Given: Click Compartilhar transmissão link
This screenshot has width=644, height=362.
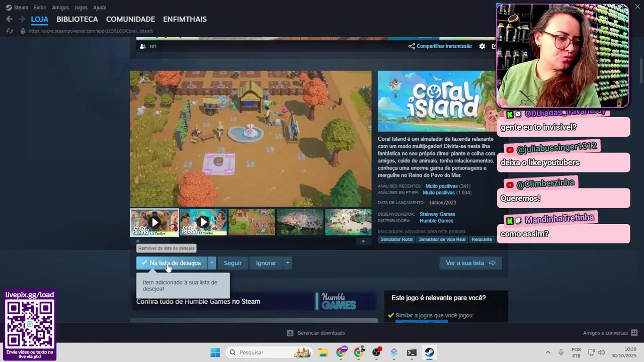Looking at the screenshot, I should 440,46.
